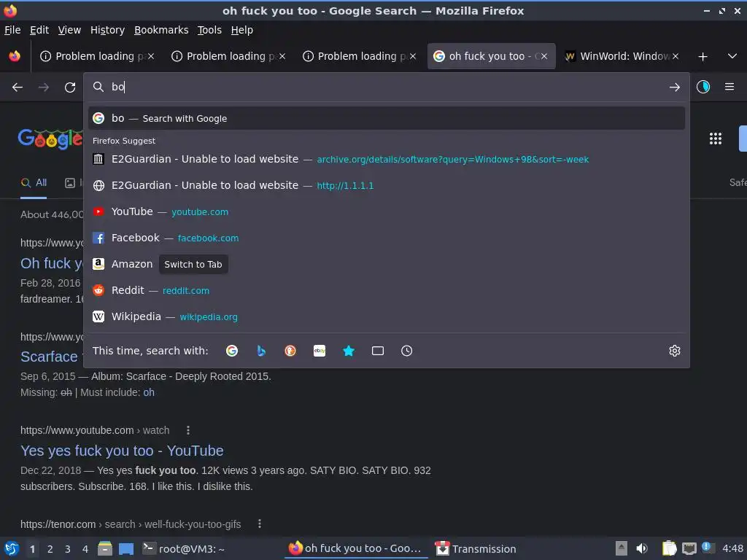747x560 pixels.
Task: Open the Firefox hamburger menu
Action: tap(729, 87)
